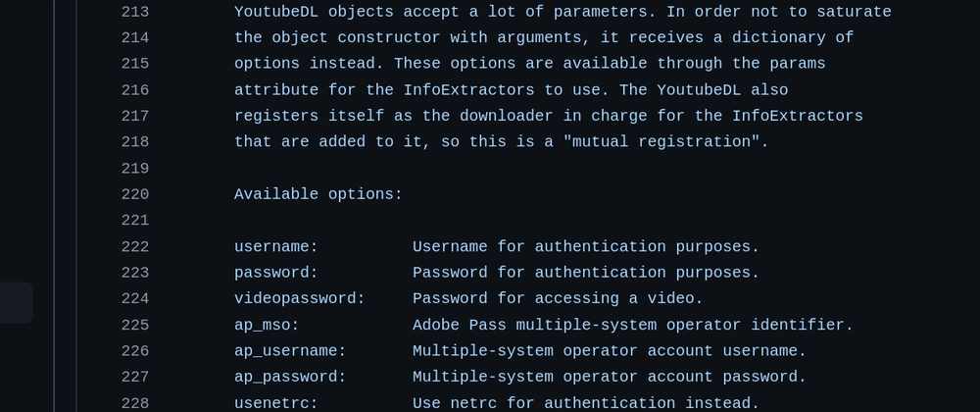980x412 pixels.
Task: Click 'Use netrc for authentication instead.' text
Action: [x=586, y=403]
